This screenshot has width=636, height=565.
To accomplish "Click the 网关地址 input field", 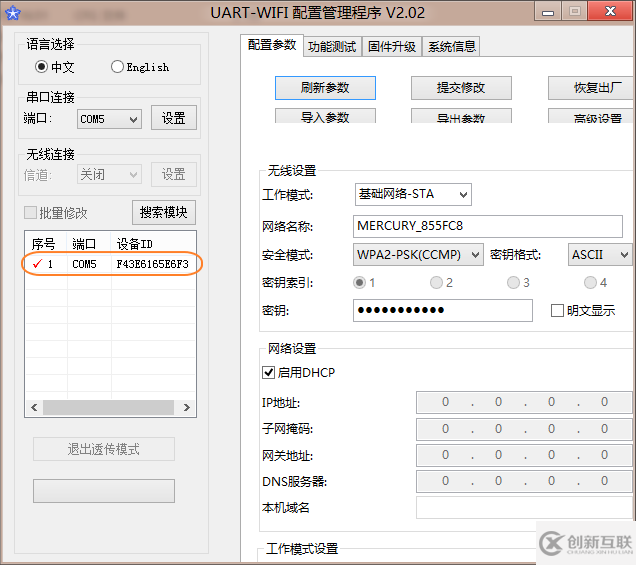I will [524, 455].
